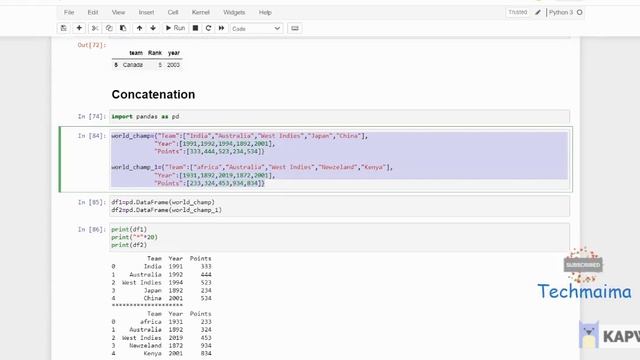Open the Insert menu
Screen dimensions: 640x360
click(x=147, y=12)
